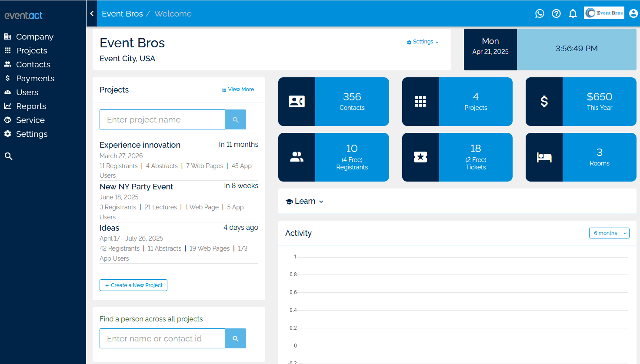Click people icon on Registrants tile

click(297, 157)
